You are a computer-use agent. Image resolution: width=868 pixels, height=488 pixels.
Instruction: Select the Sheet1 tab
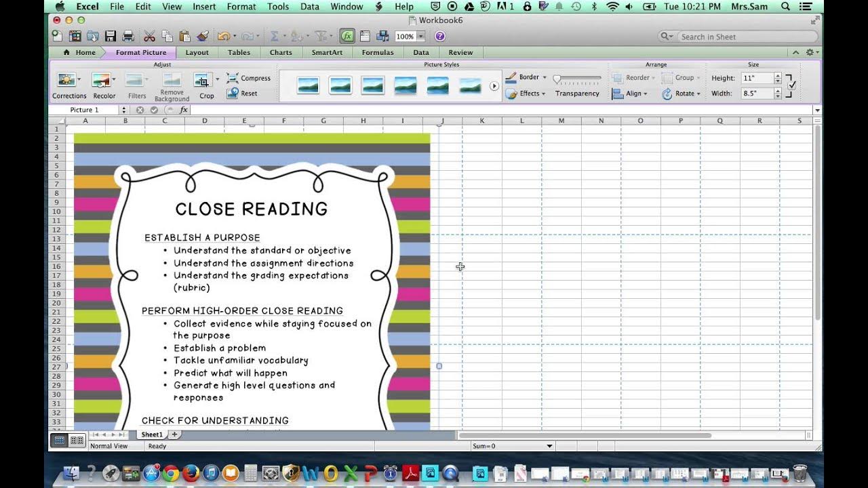point(152,434)
